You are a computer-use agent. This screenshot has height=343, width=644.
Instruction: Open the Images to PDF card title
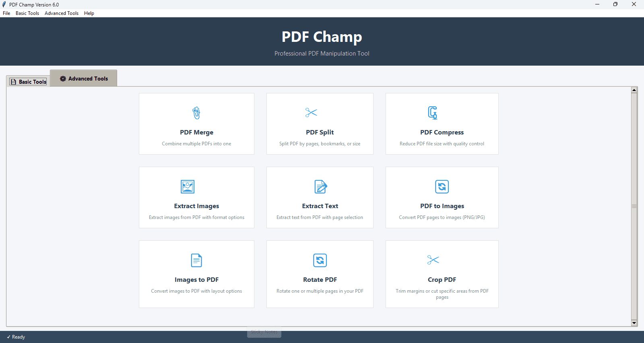pos(196,280)
